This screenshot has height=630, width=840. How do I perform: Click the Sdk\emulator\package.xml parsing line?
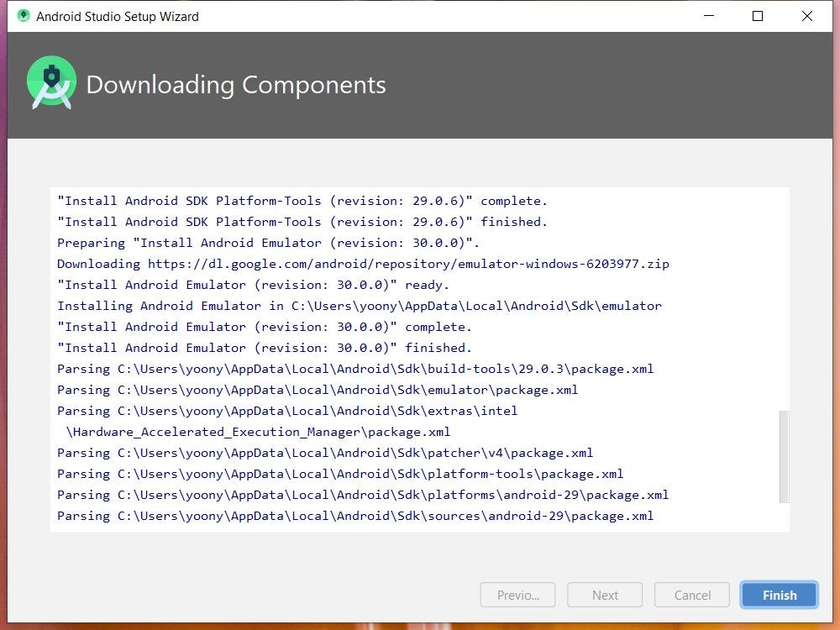(x=318, y=390)
